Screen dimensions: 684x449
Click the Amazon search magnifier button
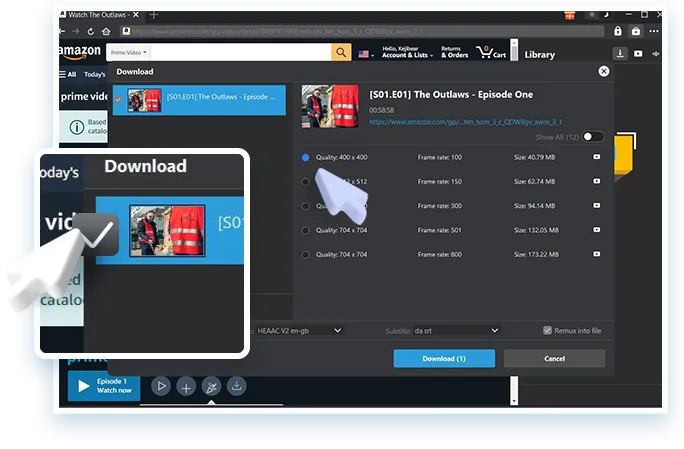pos(341,52)
